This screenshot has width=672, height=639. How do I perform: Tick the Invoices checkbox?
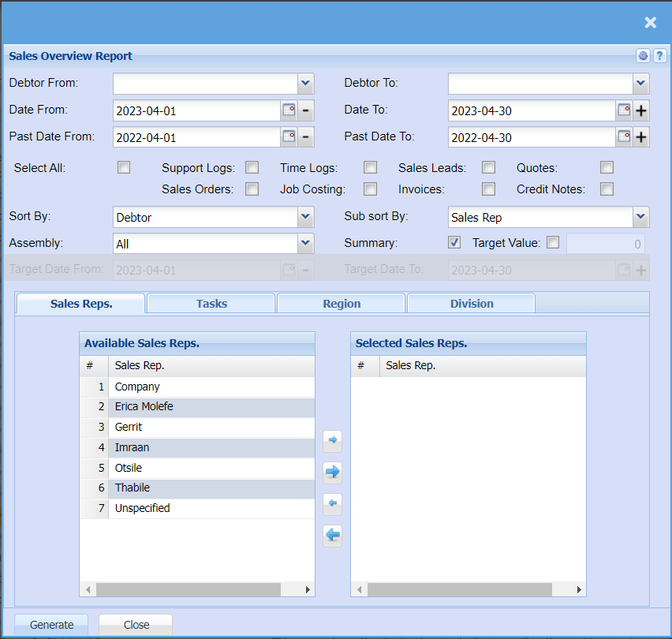pyautogui.click(x=489, y=189)
